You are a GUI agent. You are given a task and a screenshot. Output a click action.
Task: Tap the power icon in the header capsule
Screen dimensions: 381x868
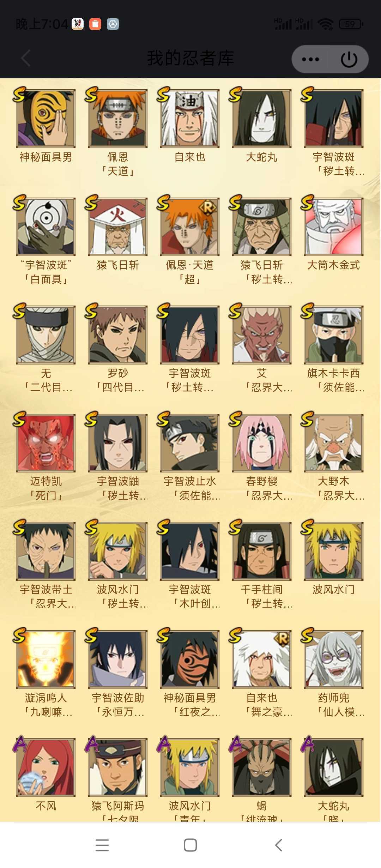point(349,59)
